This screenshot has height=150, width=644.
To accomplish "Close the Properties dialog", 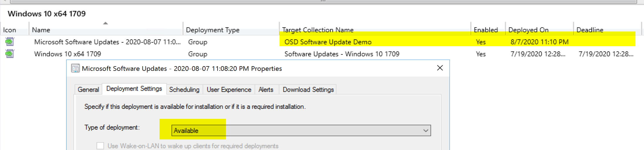I will (x=440, y=68).
